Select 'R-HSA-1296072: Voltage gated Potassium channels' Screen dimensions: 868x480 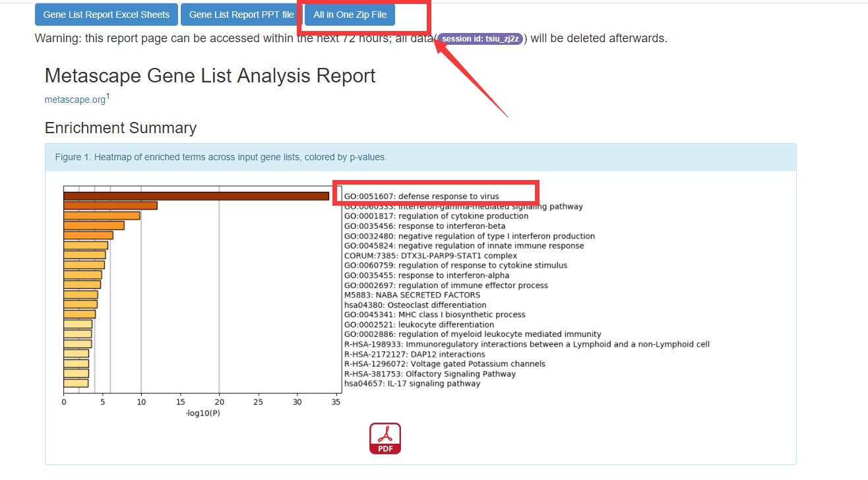pos(445,364)
